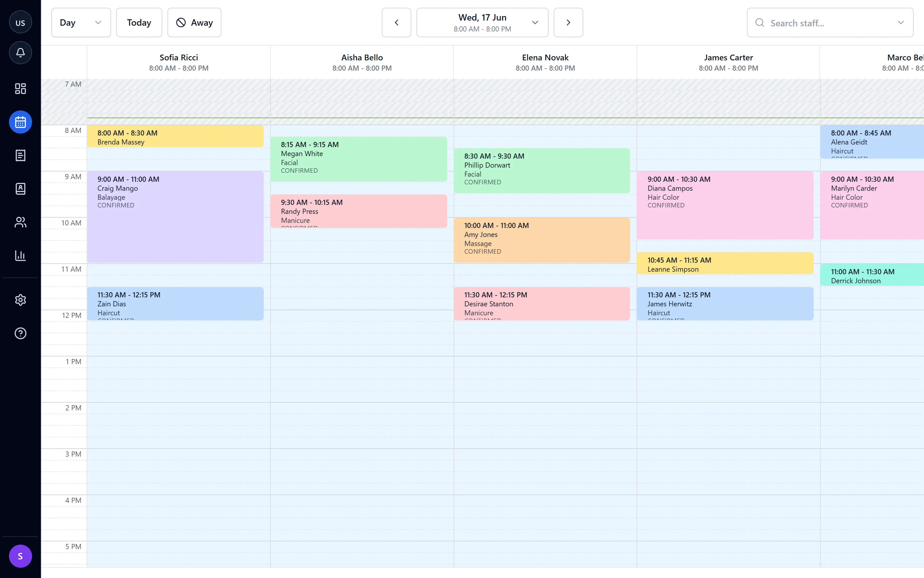Open Zain Dias Haircut appointment
The height and width of the screenshot is (578, 924).
(x=175, y=304)
